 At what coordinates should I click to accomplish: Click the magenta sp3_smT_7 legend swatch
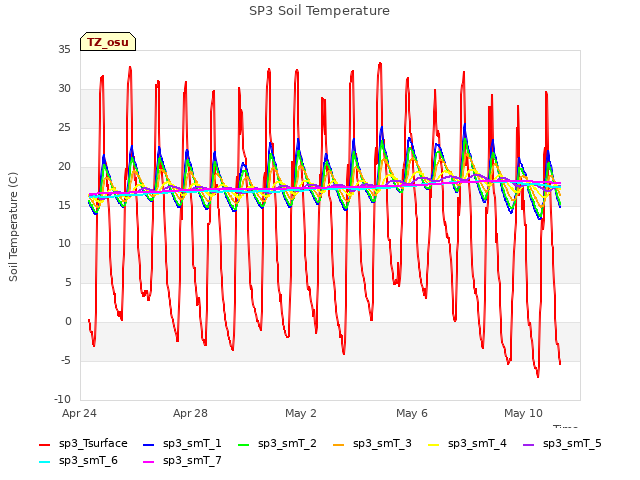(149, 462)
